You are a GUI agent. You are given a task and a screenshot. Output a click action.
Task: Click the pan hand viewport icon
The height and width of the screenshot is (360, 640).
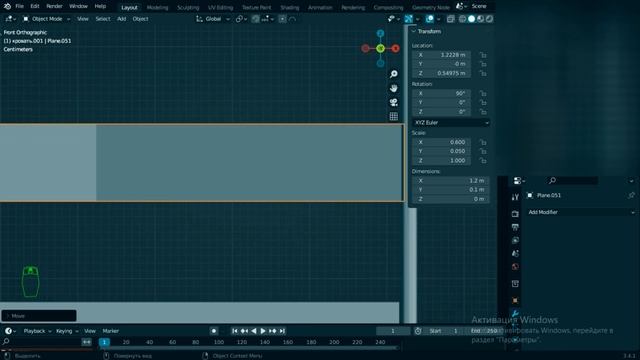click(393, 88)
